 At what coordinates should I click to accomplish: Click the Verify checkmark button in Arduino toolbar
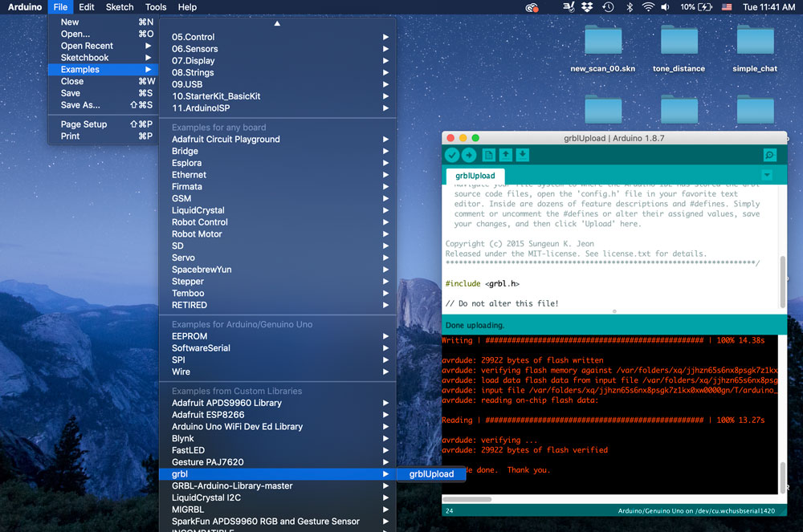click(451, 155)
